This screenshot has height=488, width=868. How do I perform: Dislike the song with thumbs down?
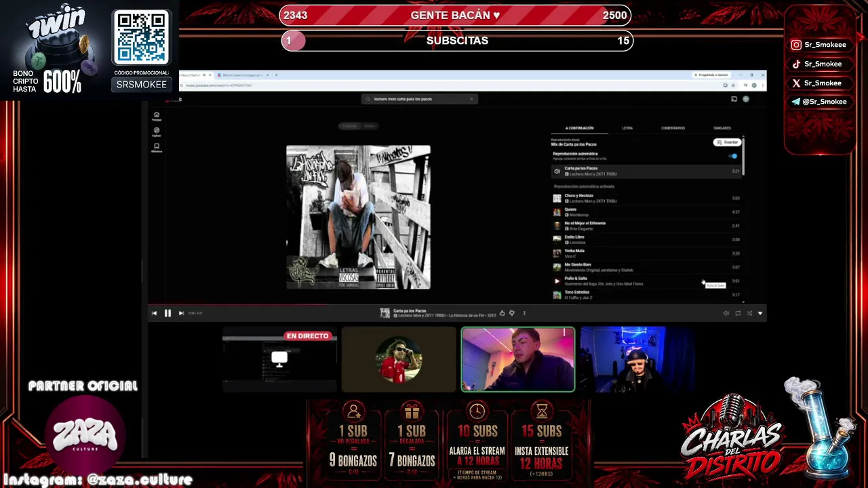(512, 313)
